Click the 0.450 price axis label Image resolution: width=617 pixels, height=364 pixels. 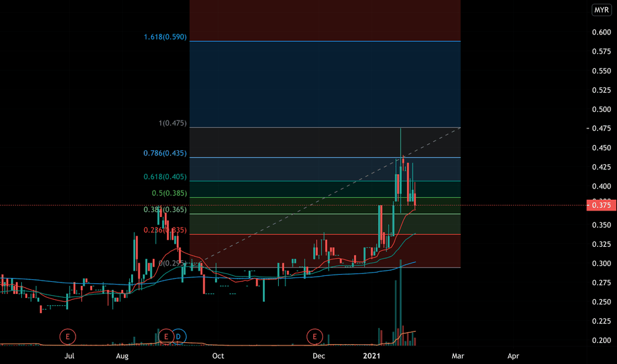(x=601, y=148)
